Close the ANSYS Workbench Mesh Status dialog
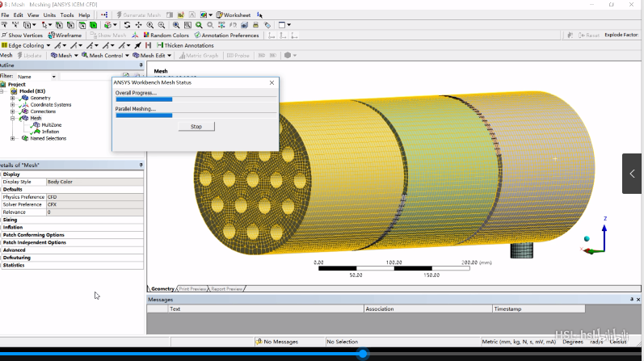The height and width of the screenshot is (361, 644). 271,82
